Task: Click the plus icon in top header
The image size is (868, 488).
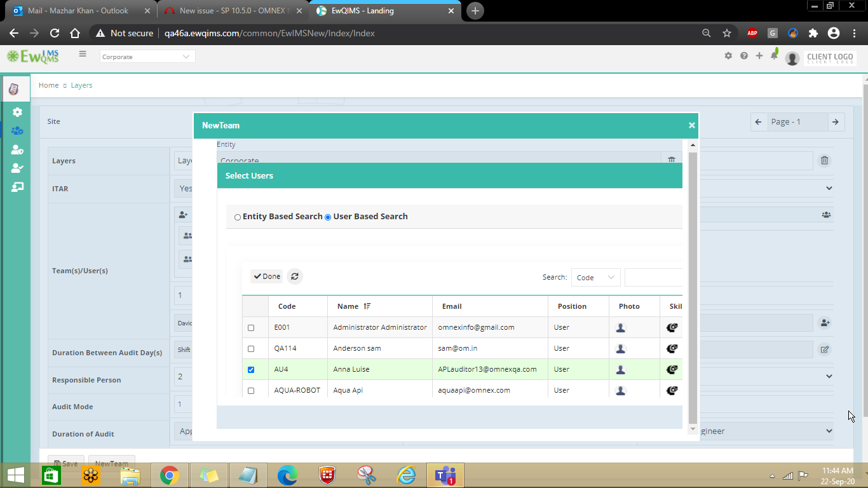Action: [759, 56]
